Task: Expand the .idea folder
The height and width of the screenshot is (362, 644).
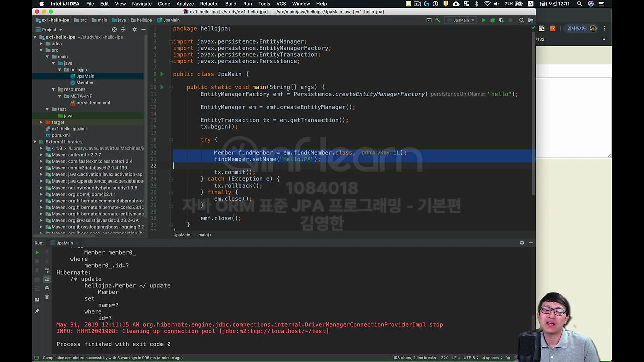Action: (41, 44)
